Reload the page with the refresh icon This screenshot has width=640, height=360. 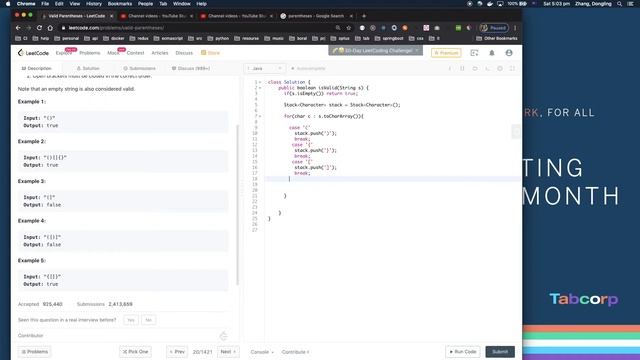click(x=39, y=28)
